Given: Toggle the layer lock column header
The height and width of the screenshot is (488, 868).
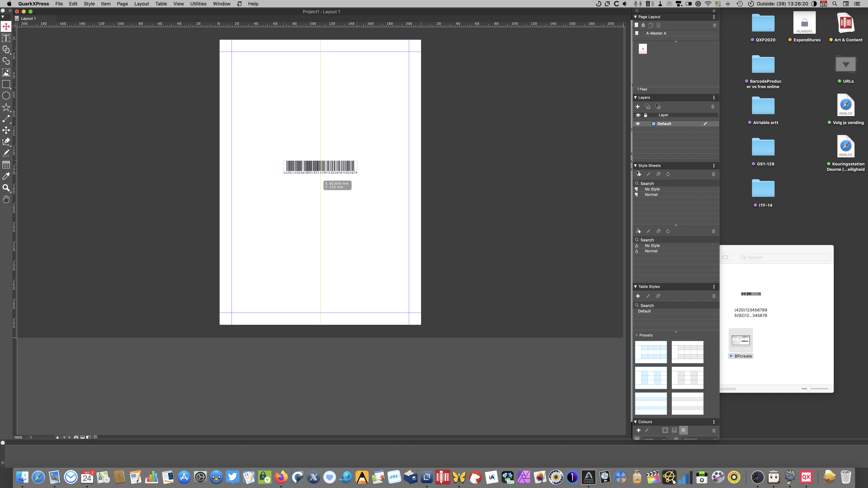Looking at the screenshot, I should coord(646,115).
